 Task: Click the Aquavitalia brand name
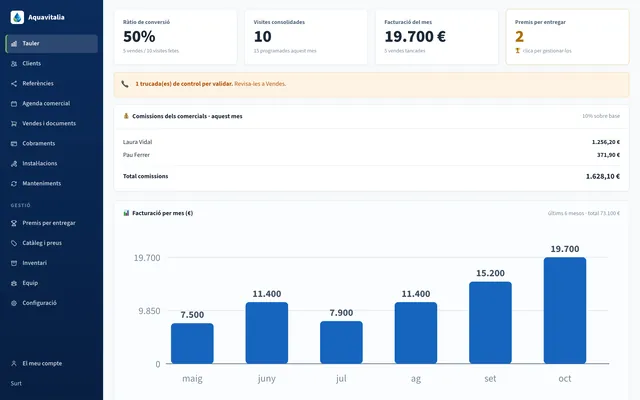pos(46,17)
